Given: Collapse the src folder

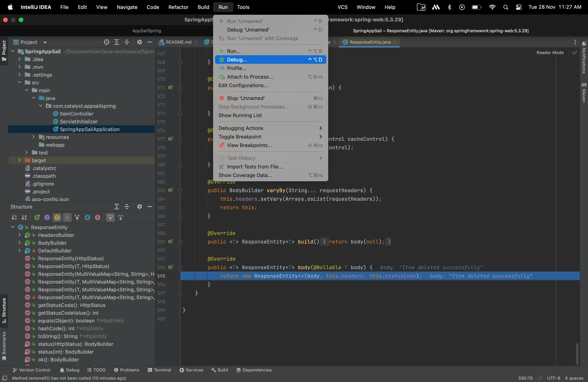Looking at the screenshot, I should point(19,82).
